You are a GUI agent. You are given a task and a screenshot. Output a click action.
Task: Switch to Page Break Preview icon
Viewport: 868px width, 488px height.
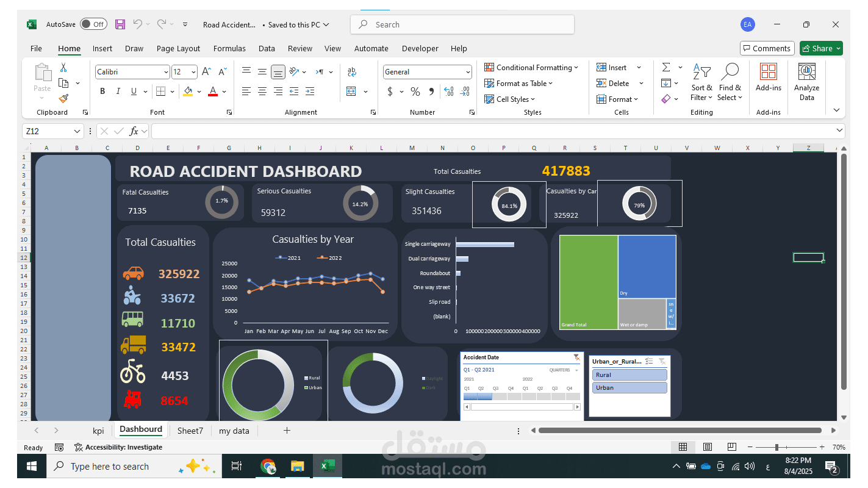click(x=732, y=447)
